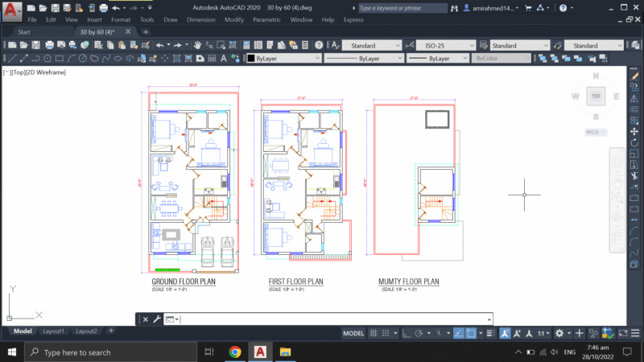Open the Parametric menu
The height and width of the screenshot is (362, 644).
(x=267, y=19)
